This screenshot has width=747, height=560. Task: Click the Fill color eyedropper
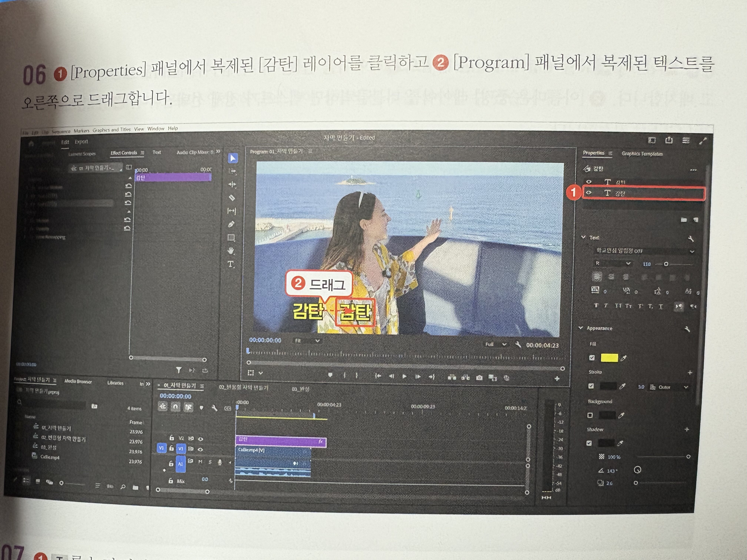coord(624,358)
